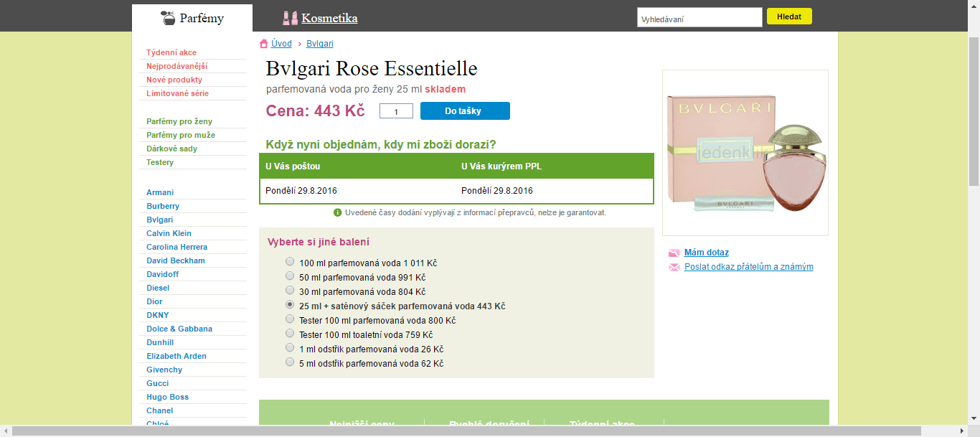980x437 pixels.
Task: Open Burberry brand link
Action: [x=163, y=206]
